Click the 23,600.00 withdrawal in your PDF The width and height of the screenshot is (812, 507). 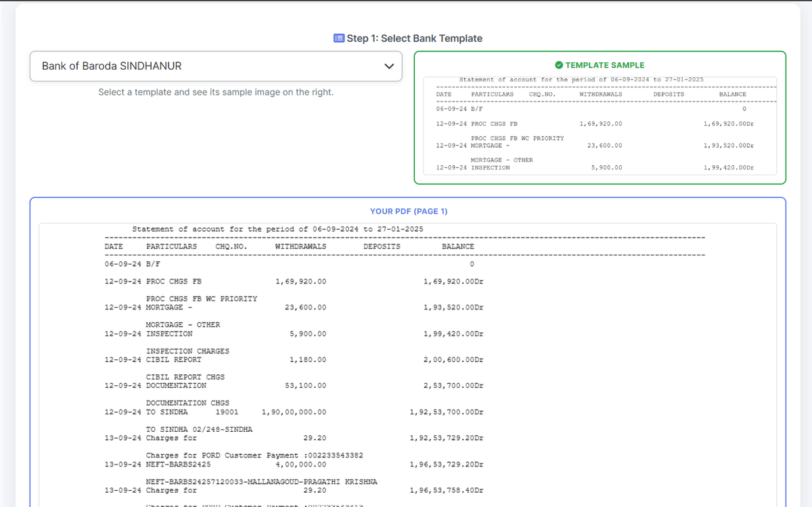point(305,307)
